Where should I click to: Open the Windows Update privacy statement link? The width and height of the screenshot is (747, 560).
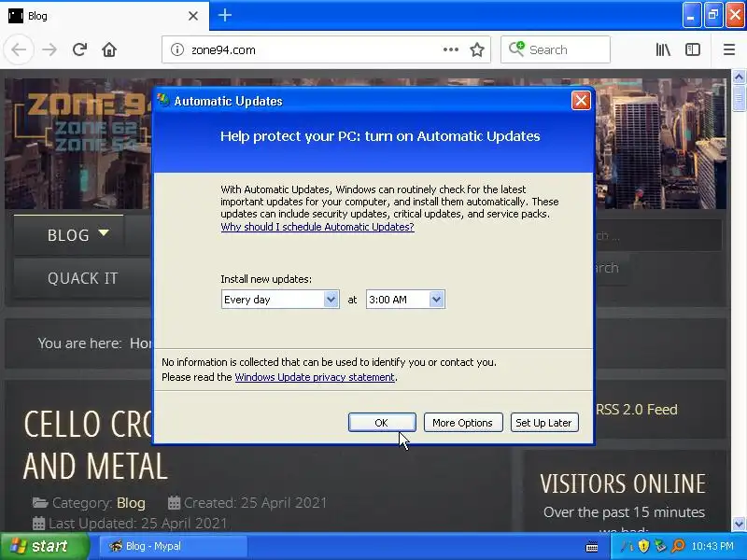315,377
